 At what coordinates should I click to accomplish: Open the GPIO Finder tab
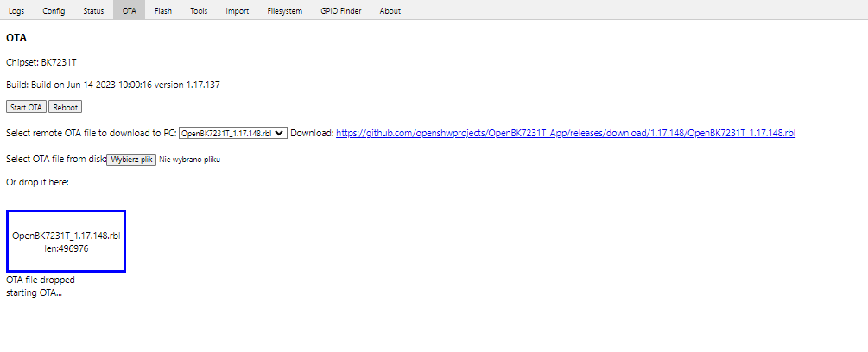tap(341, 10)
